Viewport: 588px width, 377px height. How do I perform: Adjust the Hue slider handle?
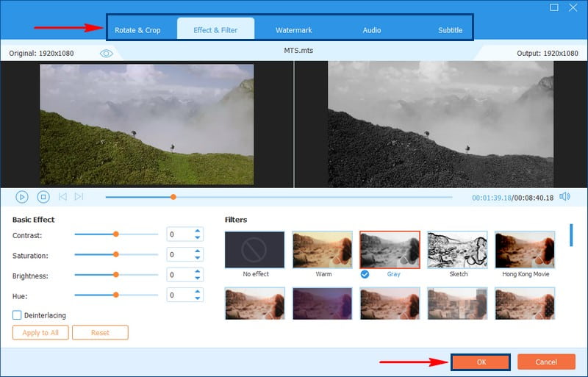coord(116,295)
